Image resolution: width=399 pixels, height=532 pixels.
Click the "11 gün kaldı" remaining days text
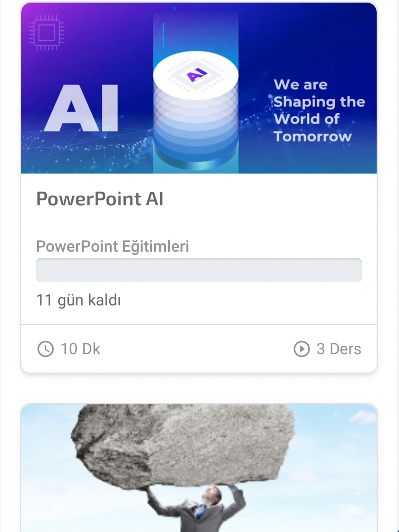tap(79, 300)
